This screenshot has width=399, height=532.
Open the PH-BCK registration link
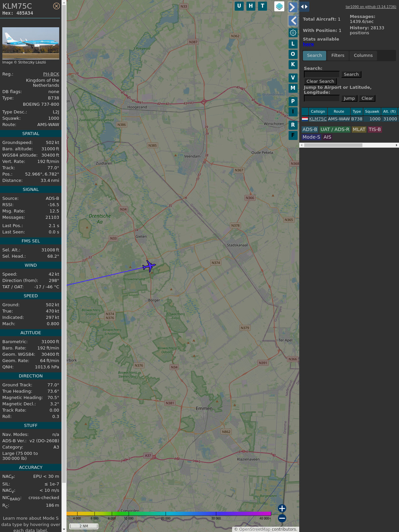51,74
